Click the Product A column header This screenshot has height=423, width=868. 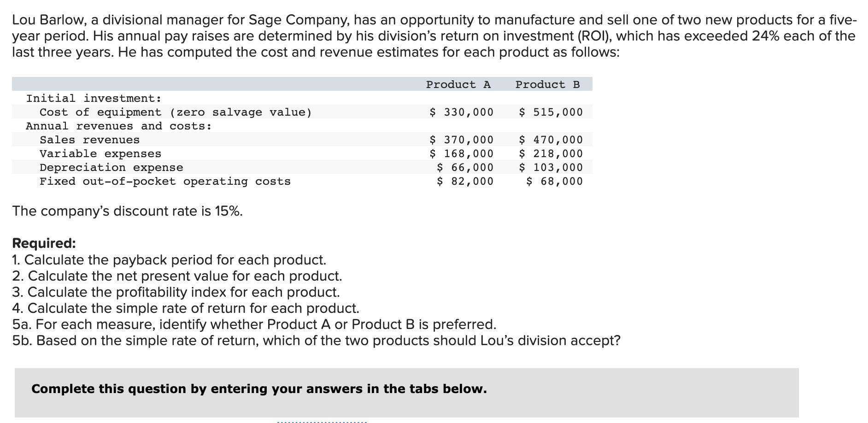(458, 84)
